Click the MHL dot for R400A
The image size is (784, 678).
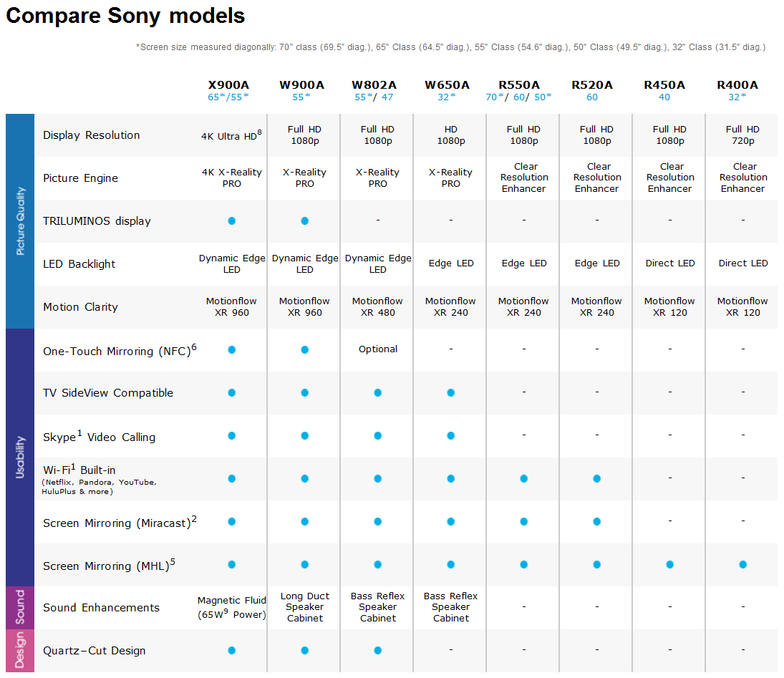742,564
